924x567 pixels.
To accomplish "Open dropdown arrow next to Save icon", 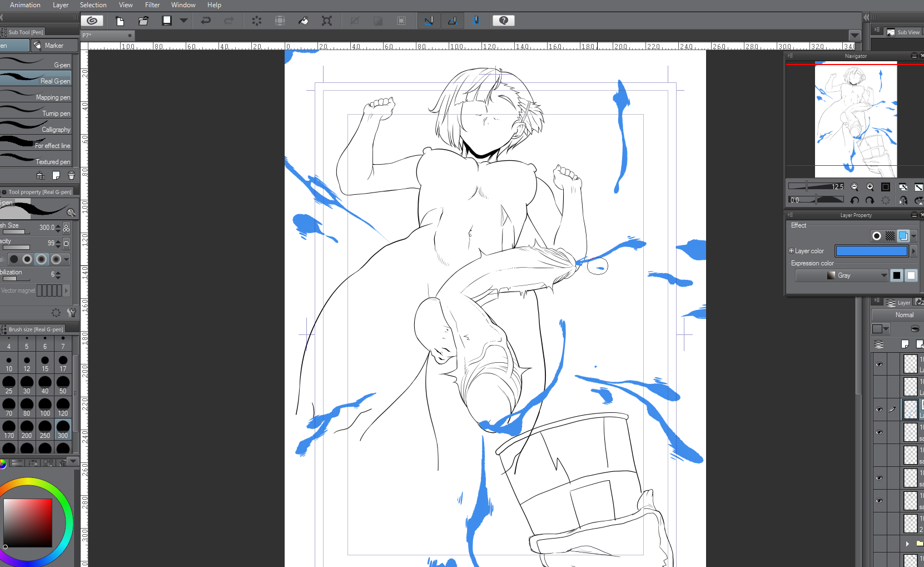I will tap(183, 21).
